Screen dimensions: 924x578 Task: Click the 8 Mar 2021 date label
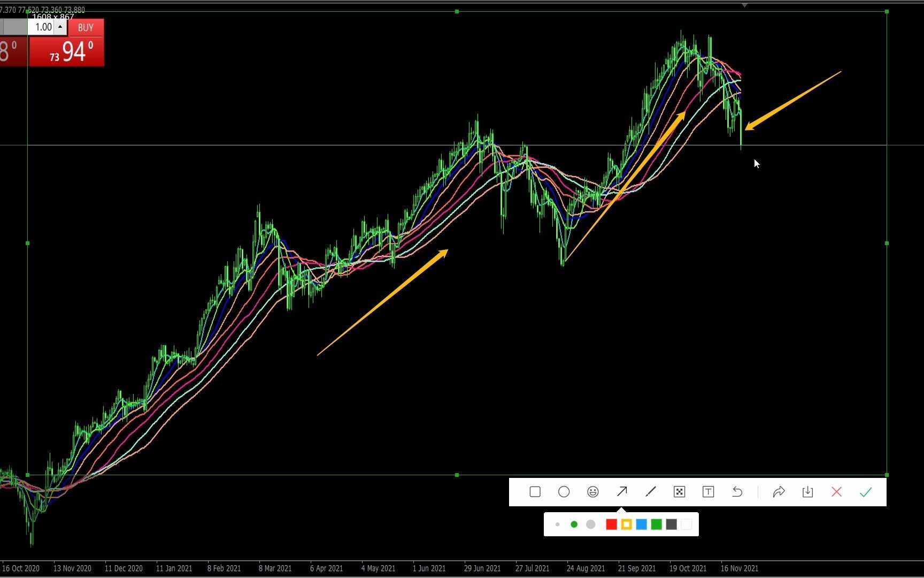coord(275,568)
